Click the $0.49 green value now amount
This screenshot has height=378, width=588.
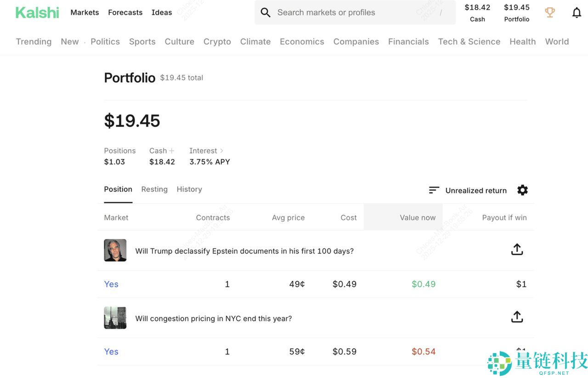pyautogui.click(x=424, y=284)
